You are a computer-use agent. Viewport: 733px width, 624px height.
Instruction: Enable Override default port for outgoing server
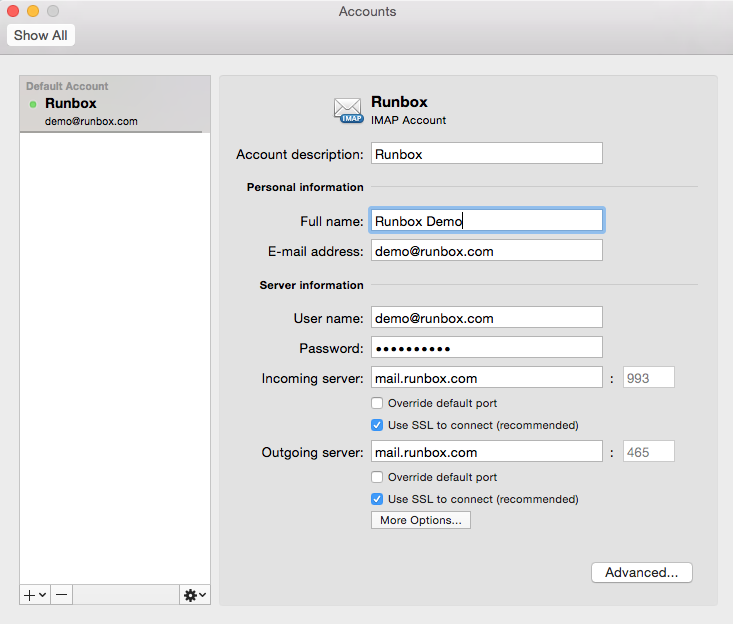(x=377, y=477)
